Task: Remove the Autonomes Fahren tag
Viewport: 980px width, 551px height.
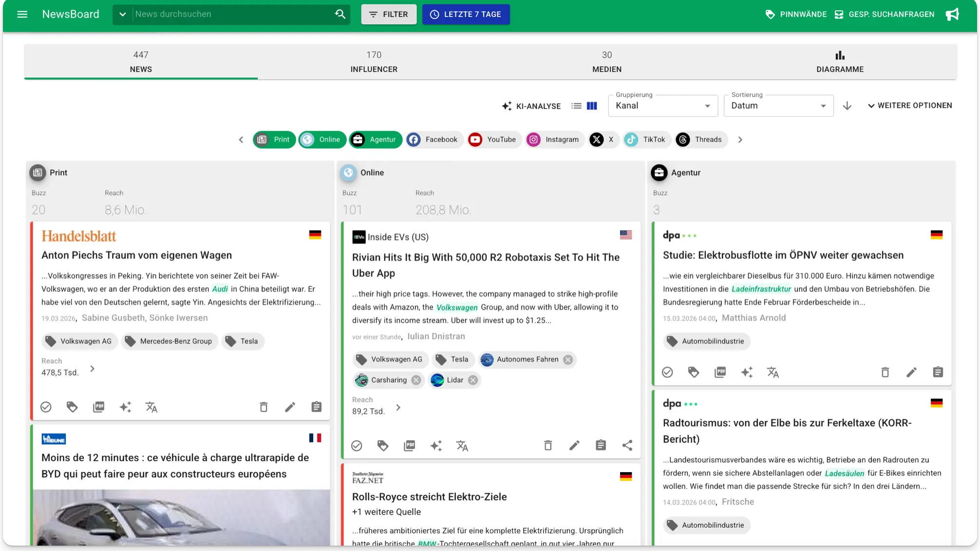Action: [568, 360]
